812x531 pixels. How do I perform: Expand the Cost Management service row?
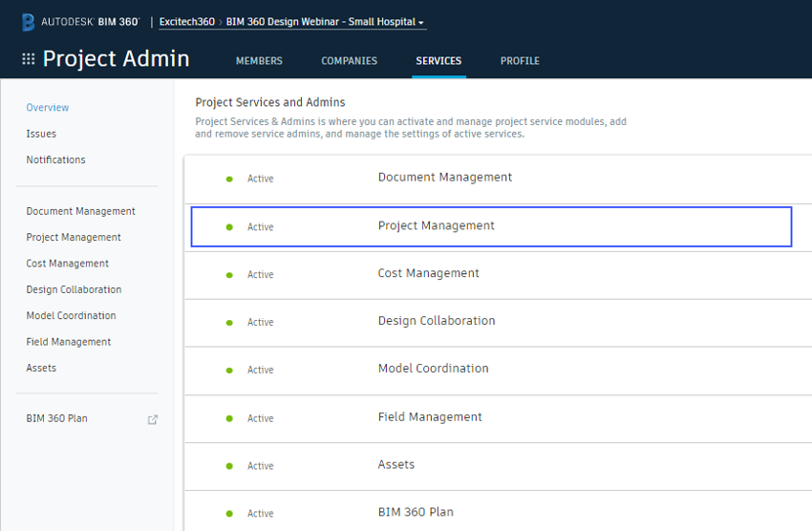498,275
